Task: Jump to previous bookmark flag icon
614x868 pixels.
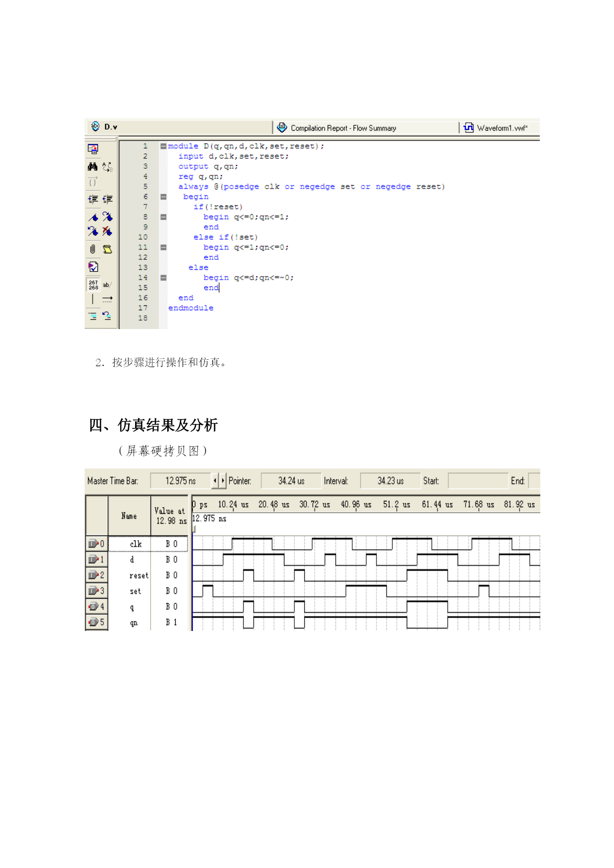Action: [x=93, y=231]
